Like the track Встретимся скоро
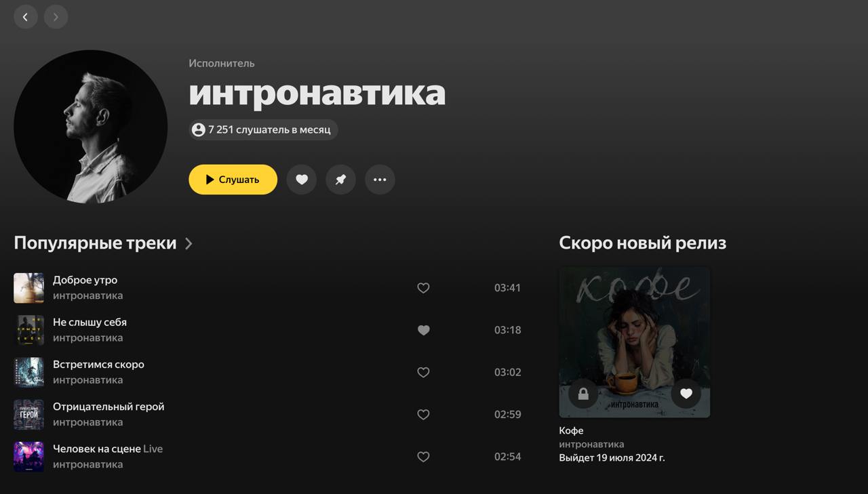This screenshot has width=868, height=494. click(423, 372)
